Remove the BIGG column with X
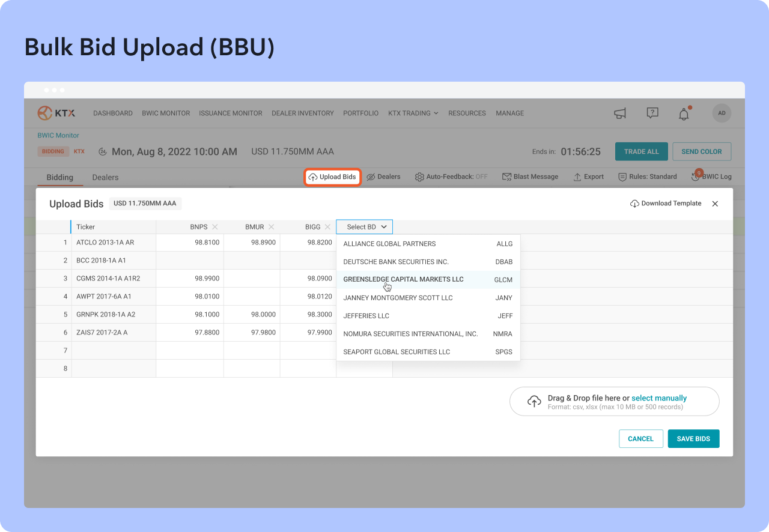The height and width of the screenshot is (532, 769). [327, 227]
